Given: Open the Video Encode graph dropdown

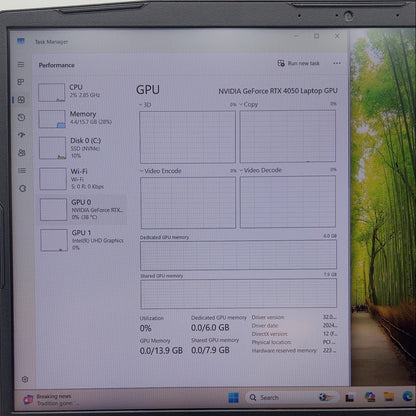Looking at the screenshot, I should click(161, 171).
